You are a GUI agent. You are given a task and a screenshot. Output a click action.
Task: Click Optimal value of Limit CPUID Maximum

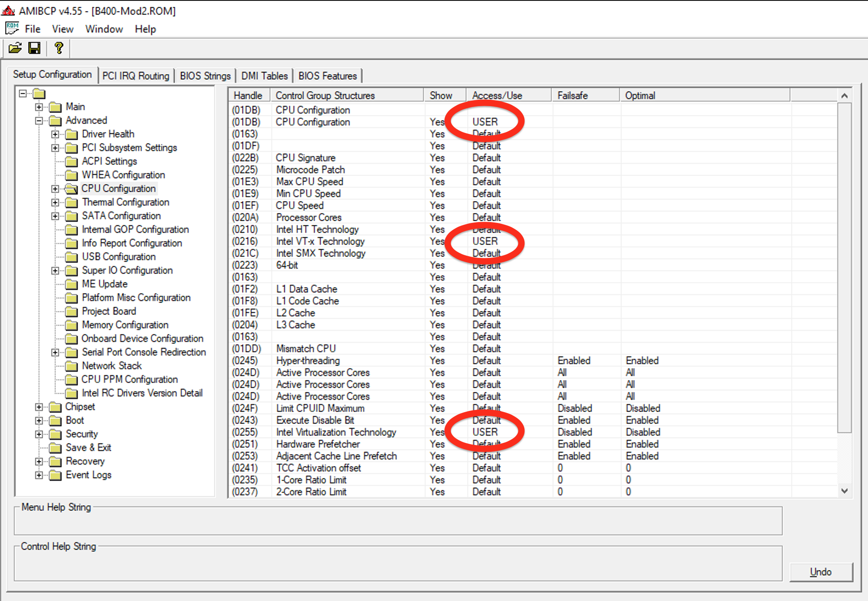643,408
